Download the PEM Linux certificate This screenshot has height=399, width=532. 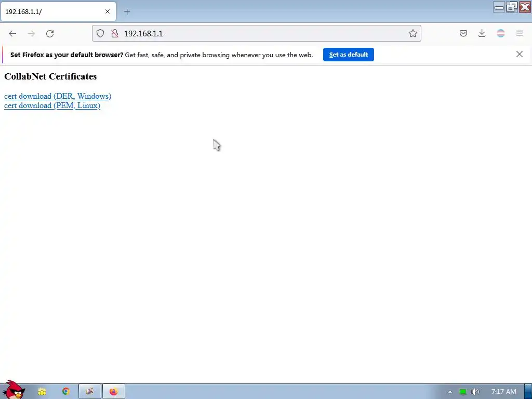pos(52,105)
